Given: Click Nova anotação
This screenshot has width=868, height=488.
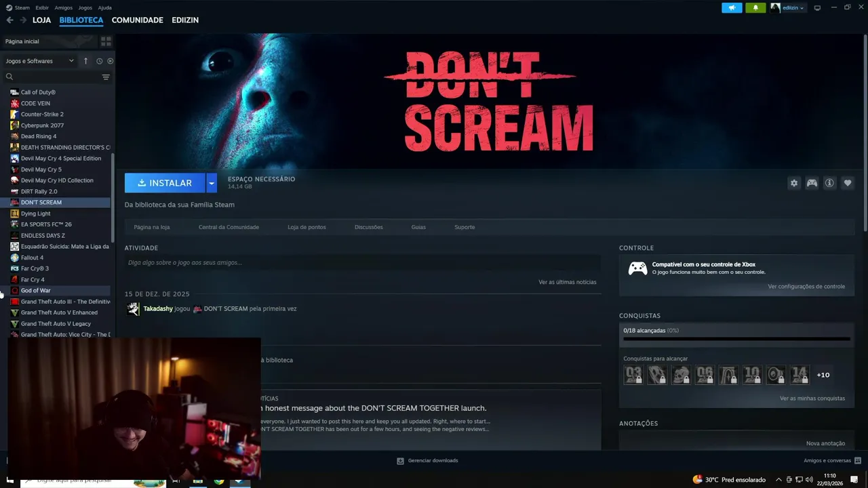Looking at the screenshot, I should pyautogui.click(x=825, y=443).
